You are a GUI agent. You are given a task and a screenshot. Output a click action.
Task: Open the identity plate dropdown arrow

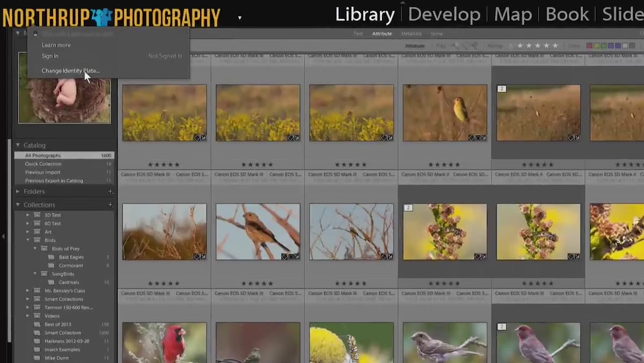(239, 18)
